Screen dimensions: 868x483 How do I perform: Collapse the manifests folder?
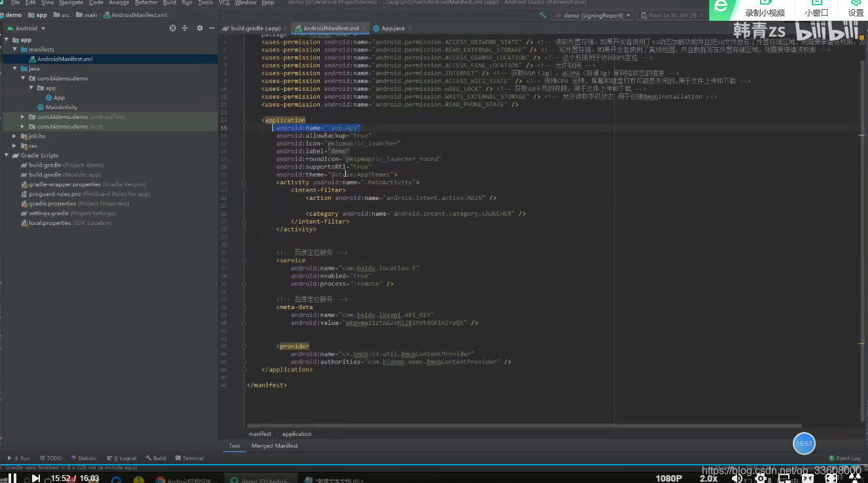[x=14, y=49]
